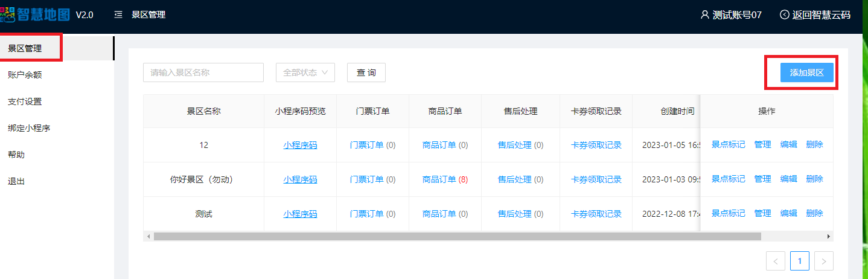The width and height of the screenshot is (868, 279).
Task: Click 删除 for the 测试 row
Action: [x=814, y=214]
